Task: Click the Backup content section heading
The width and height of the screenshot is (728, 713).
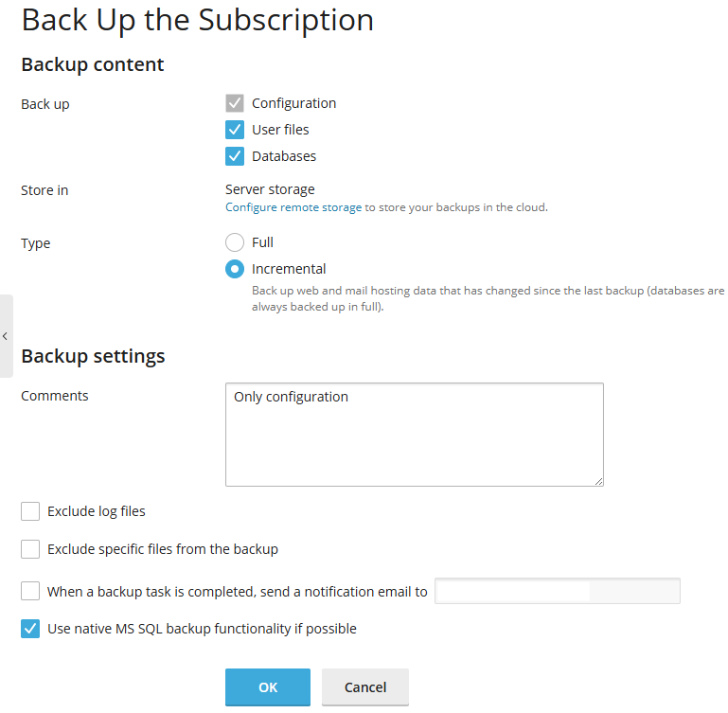Action: tap(93, 64)
